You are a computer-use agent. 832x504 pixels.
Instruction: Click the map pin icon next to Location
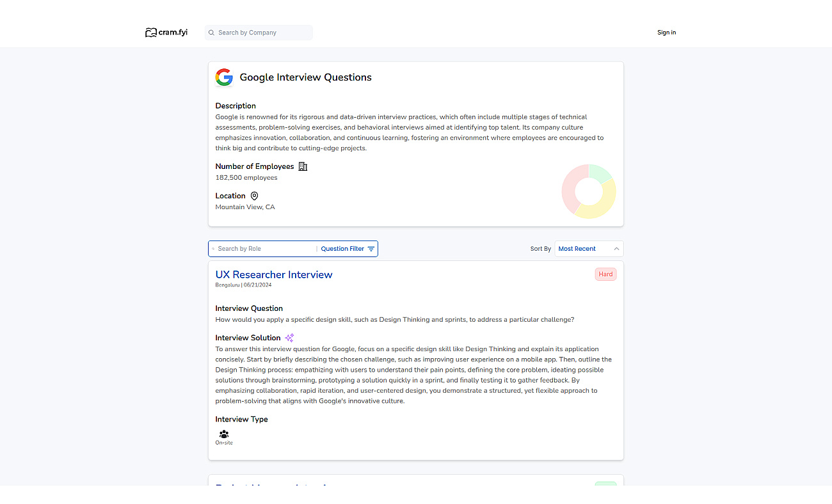254,196
